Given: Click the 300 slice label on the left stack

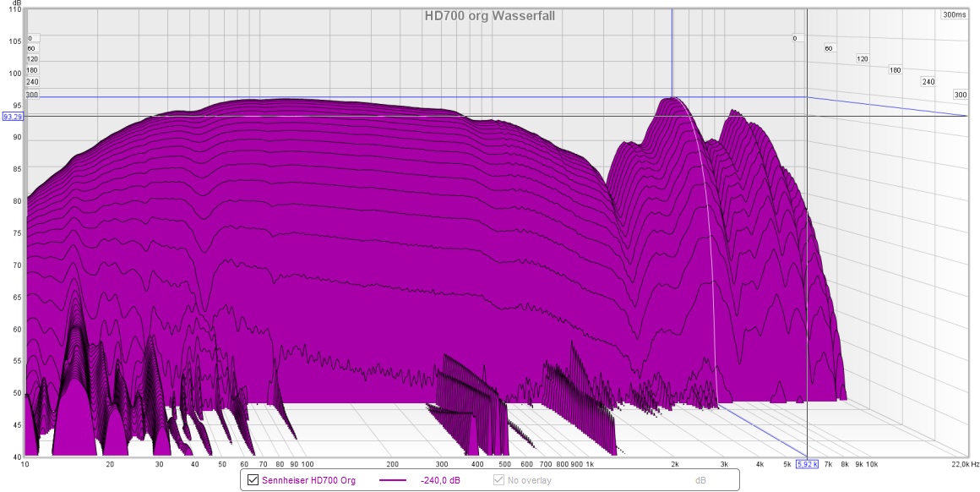Looking at the screenshot, I should [32, 94].
